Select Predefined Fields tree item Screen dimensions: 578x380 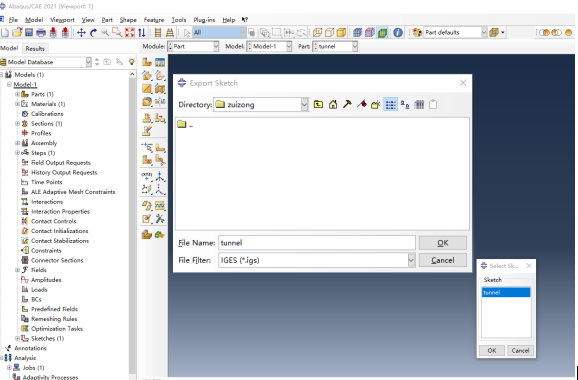54,309
